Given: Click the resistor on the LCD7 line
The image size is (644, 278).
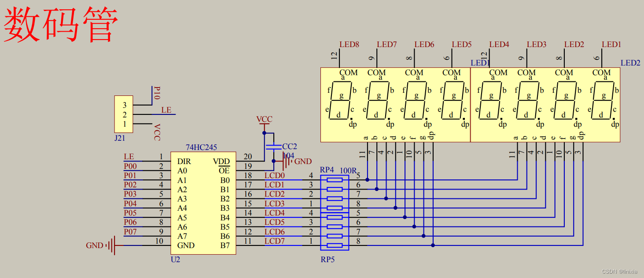Looking at the screenshot, I should coord(335,245).
